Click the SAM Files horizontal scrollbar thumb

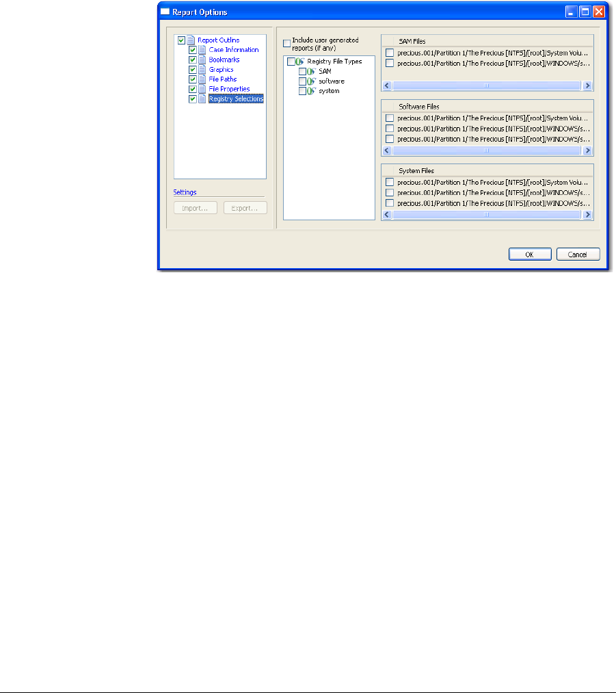(487, 86)
